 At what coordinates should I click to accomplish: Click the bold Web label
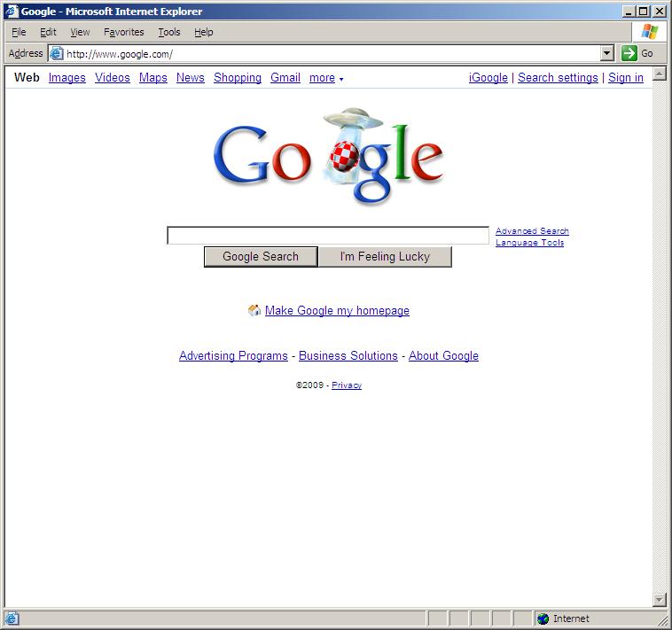pyautogui.click(x=27, y=77)
